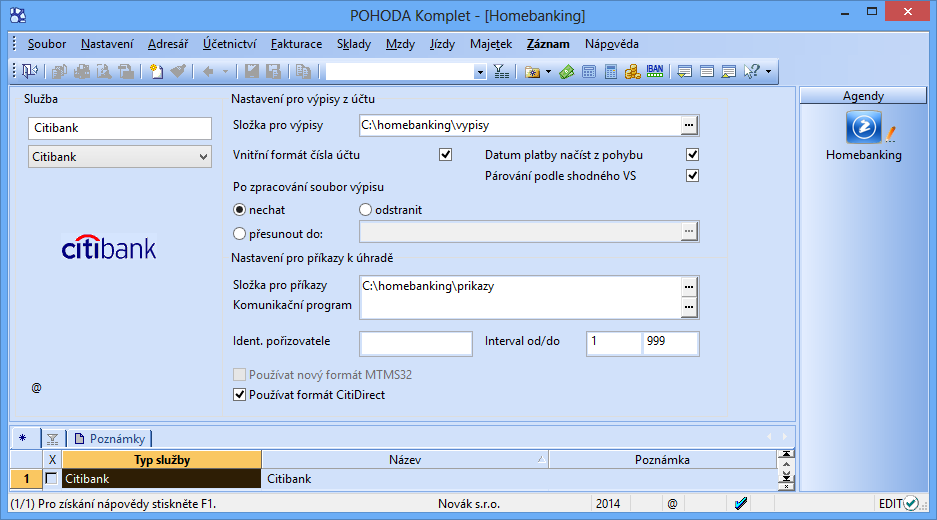Click the Poznámka column header
This screenshot has height=520, width=937.
662,460
